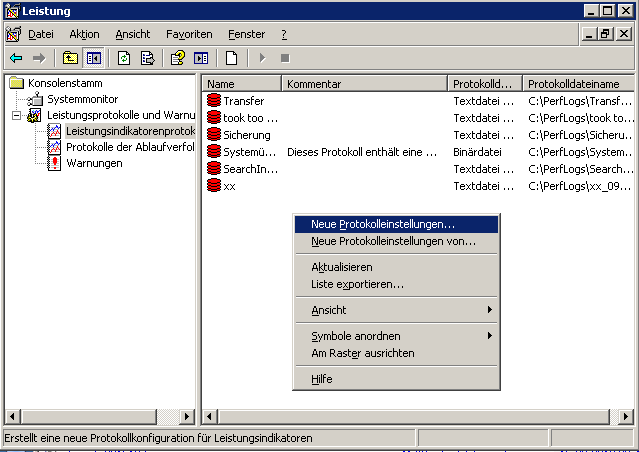Screen dimensions: 639x452
Task: Open the Datei menu
Action: tap(41, 34)
